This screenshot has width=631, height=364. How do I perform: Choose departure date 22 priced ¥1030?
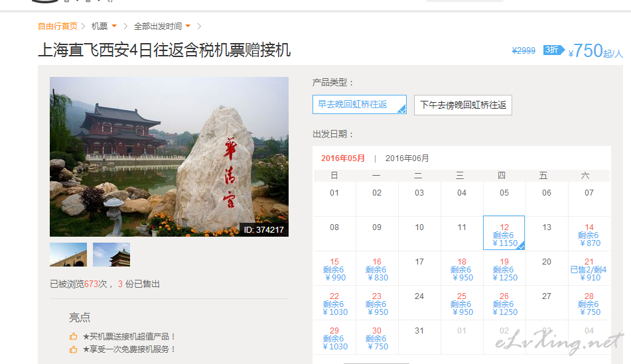(334, 304)
